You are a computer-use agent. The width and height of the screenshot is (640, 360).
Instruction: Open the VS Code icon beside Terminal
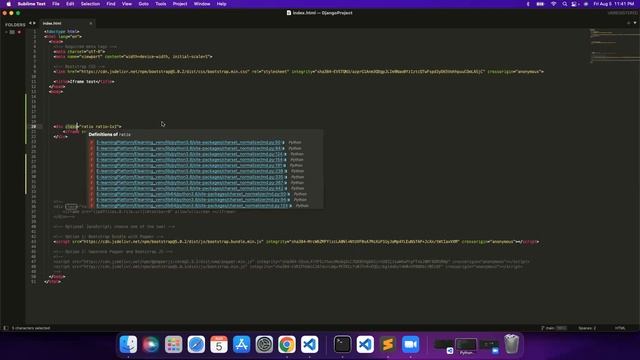[365, 344]
